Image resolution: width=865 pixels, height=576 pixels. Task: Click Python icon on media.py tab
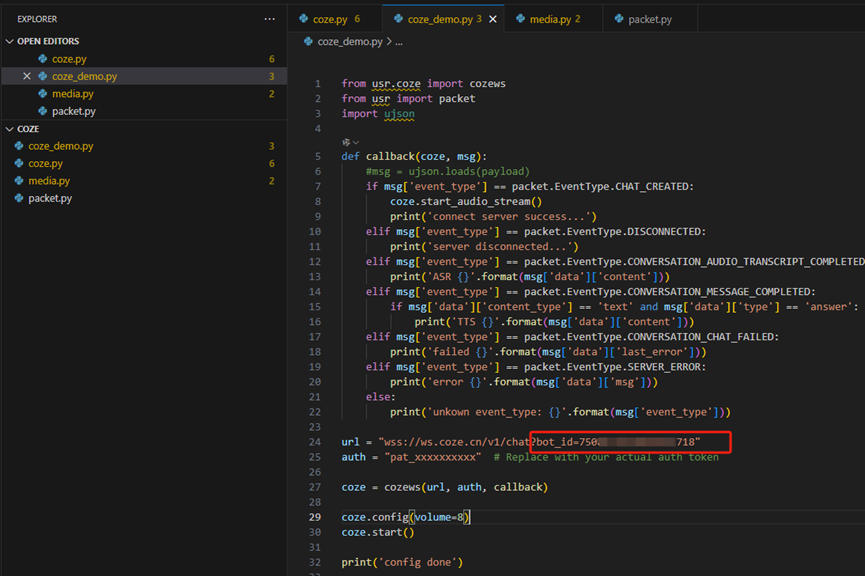click(520, 19)
